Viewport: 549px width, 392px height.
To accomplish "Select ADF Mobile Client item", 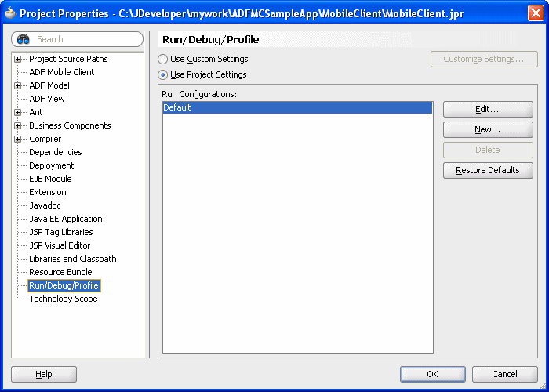I will [62, 72].
